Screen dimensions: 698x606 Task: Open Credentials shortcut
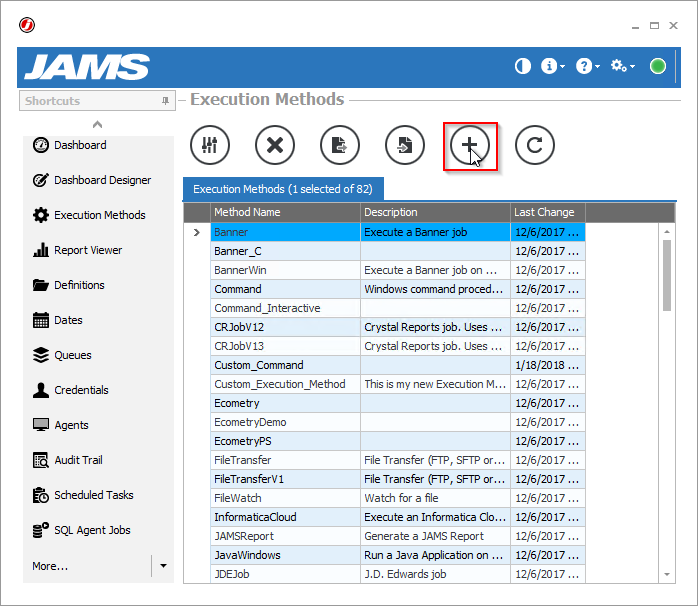coord(70,390)
